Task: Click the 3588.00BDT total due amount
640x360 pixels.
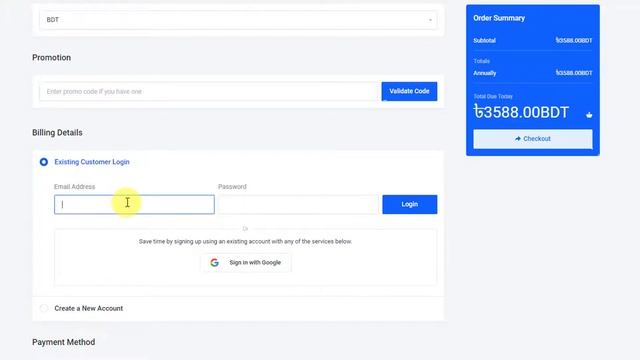Action: (521, 112)
